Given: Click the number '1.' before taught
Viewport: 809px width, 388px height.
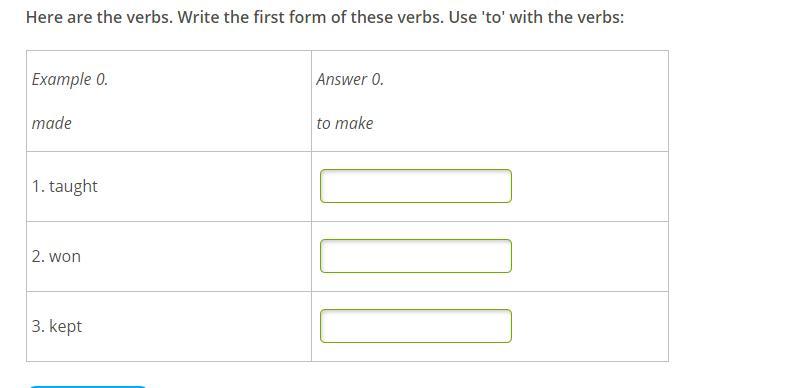Looking at the screenshot, I should (38, 187).
